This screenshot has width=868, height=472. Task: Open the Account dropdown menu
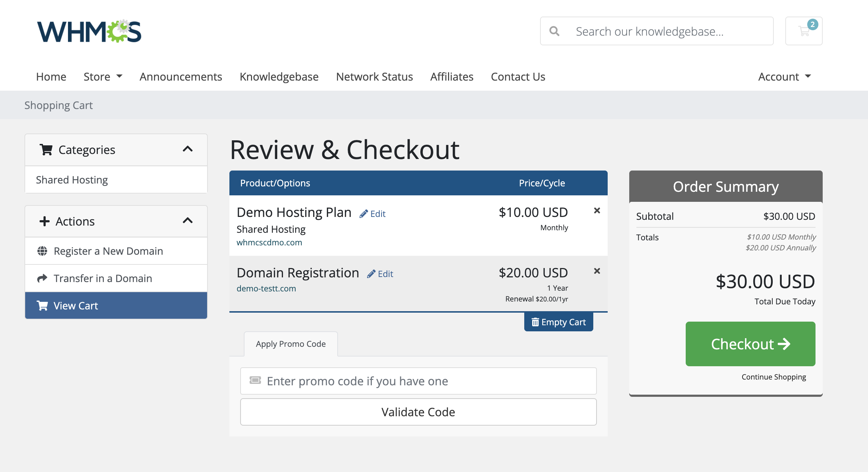785,77
